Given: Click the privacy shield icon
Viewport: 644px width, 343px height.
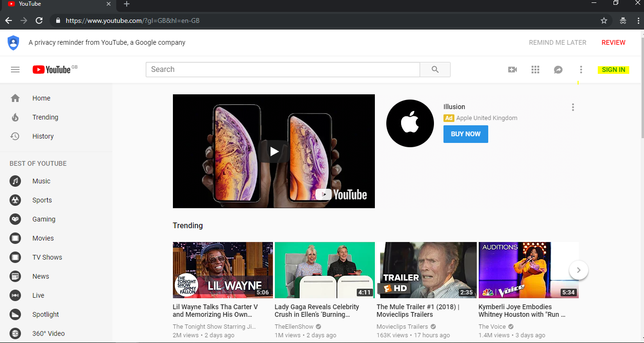Looking at the screenshot, I should (13, 43).
